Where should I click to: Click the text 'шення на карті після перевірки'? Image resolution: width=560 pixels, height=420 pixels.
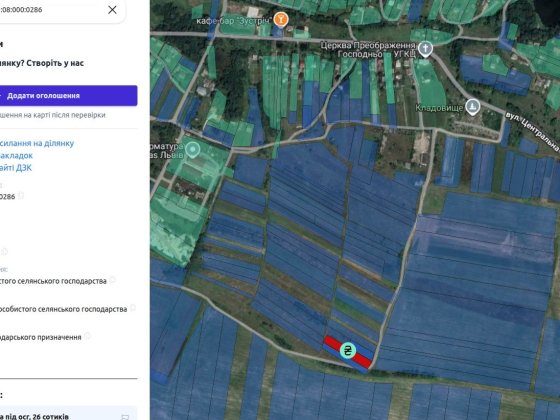point(52,115)
